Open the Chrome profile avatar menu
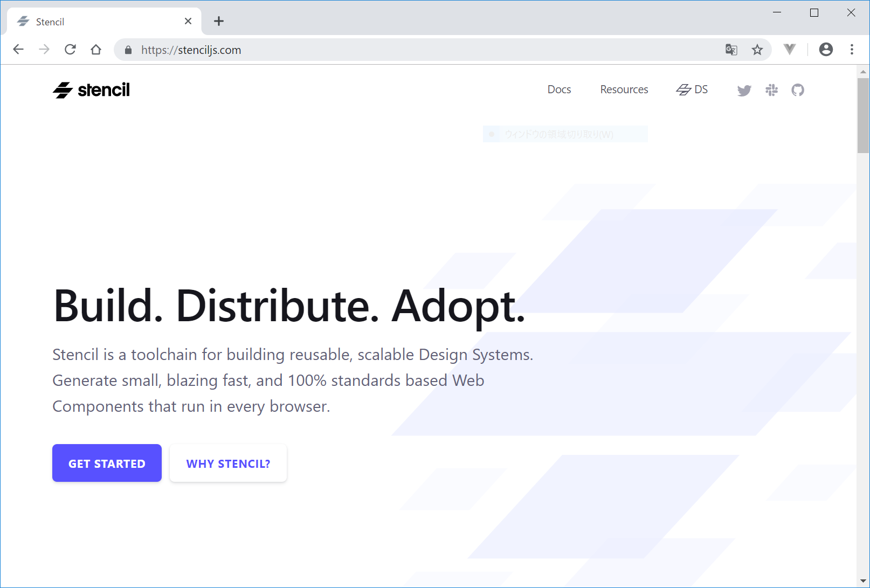 [826, 50]
